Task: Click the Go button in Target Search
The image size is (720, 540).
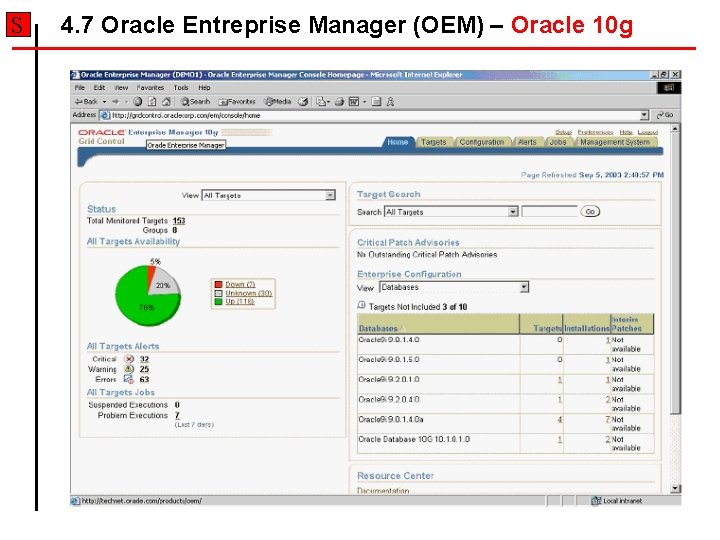Action: [590, 212]
